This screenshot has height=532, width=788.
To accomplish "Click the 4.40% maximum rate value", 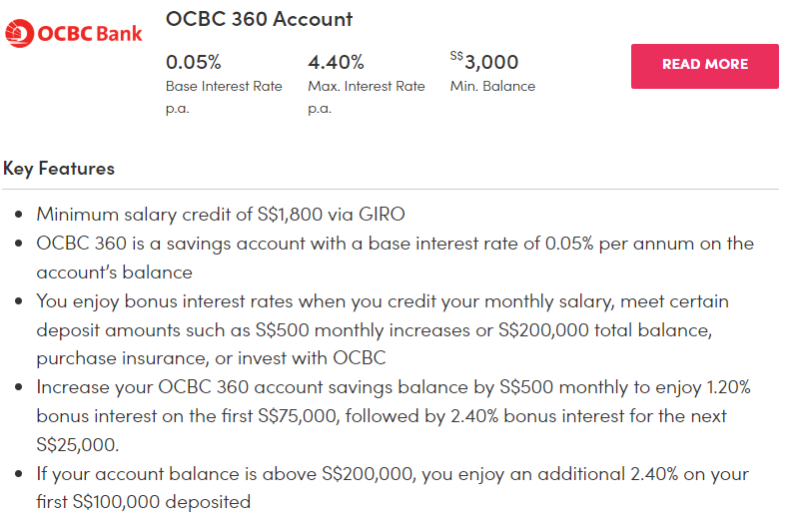I will coord(336,63).
